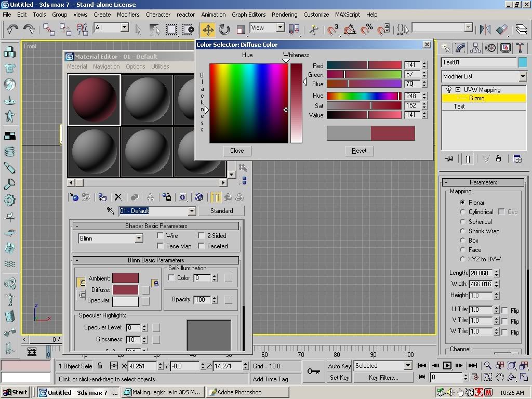Open the Selected key filter dropdown
The image size is (532, 399).
408,366
